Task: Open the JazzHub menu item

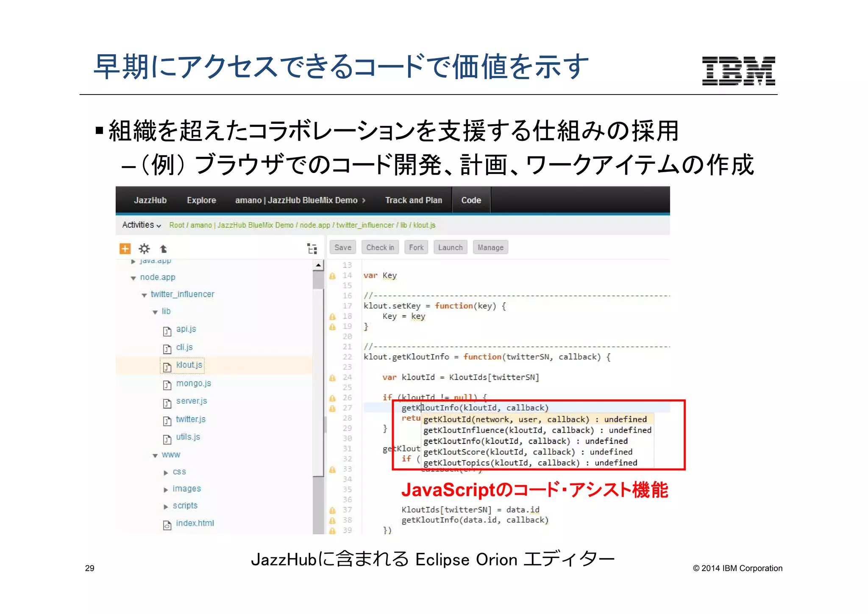Action: click(150, 200)
